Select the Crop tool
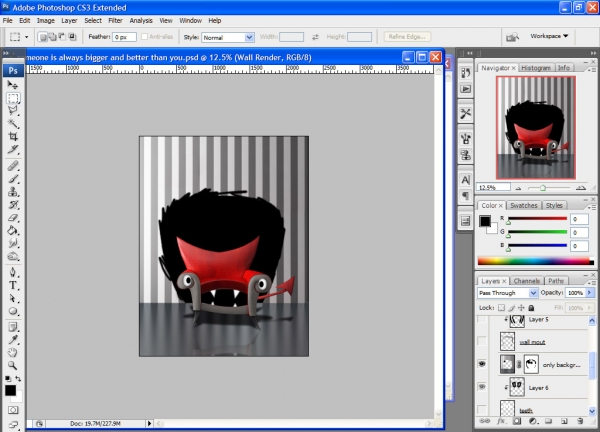 pyautogui.click(x=13, y=137)
